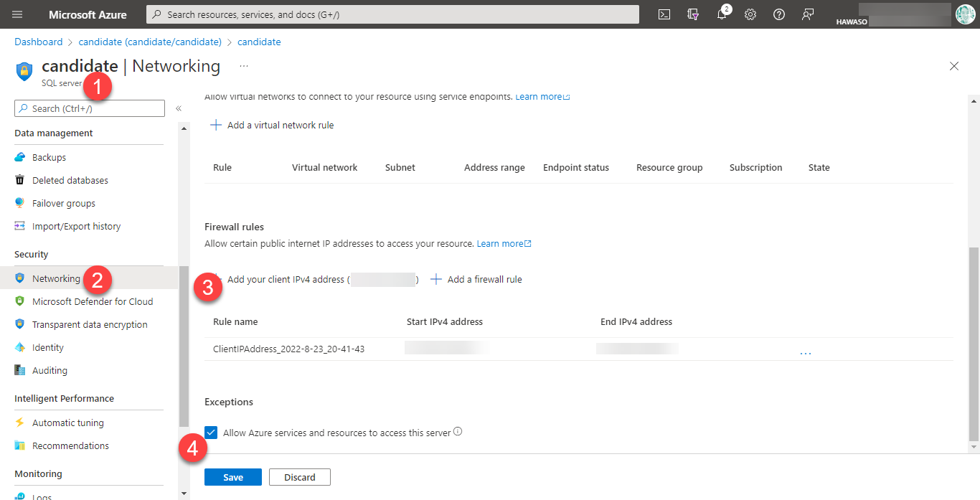
Task: Select Microsoft Defender for Cloud
Action: (93, 301)
